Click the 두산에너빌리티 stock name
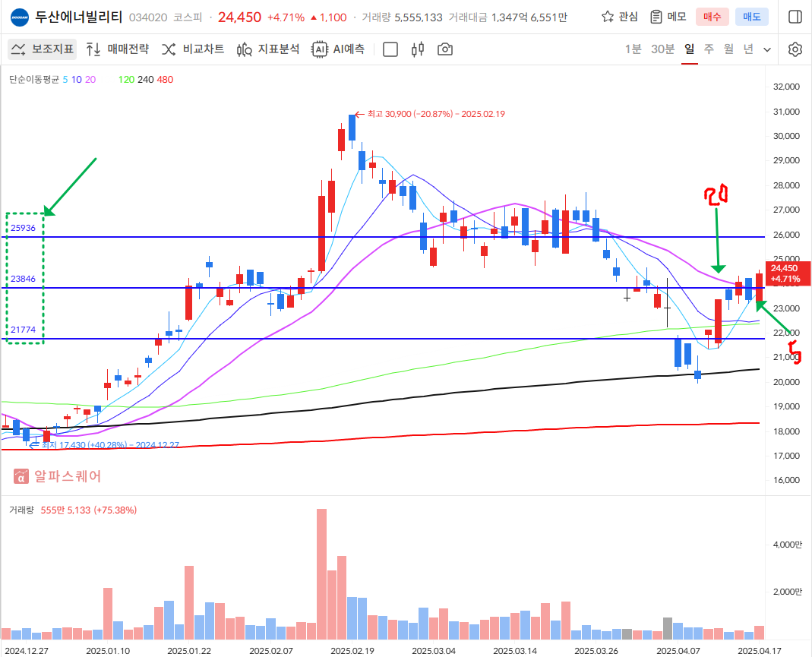 (79, 17)
